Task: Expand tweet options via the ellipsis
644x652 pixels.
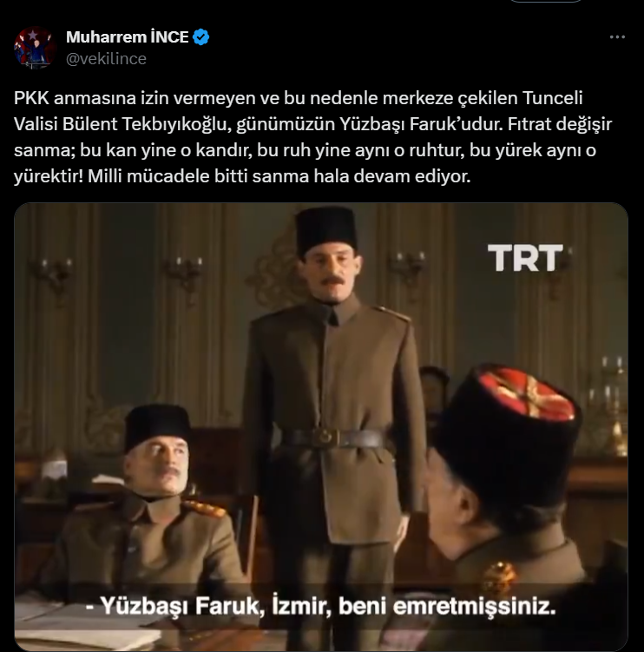Action: (x=617, y=37)
